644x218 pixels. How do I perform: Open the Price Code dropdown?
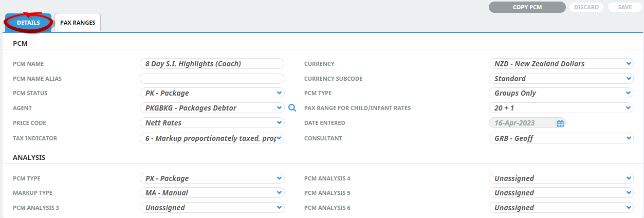(212, 123)
